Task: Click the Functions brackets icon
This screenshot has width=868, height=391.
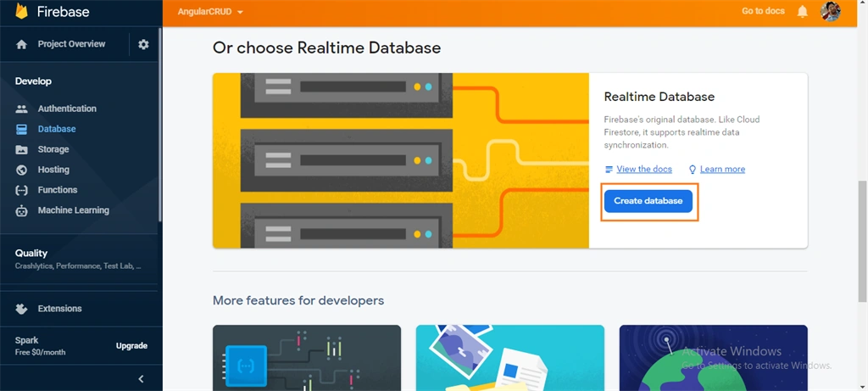Action: pyautogui.click(x=21, y=190)
